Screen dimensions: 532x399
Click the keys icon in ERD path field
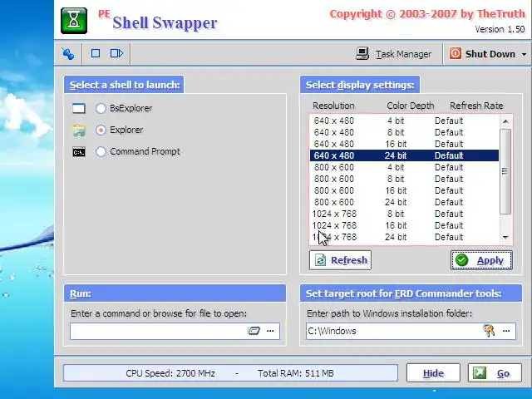coord(489,331)
